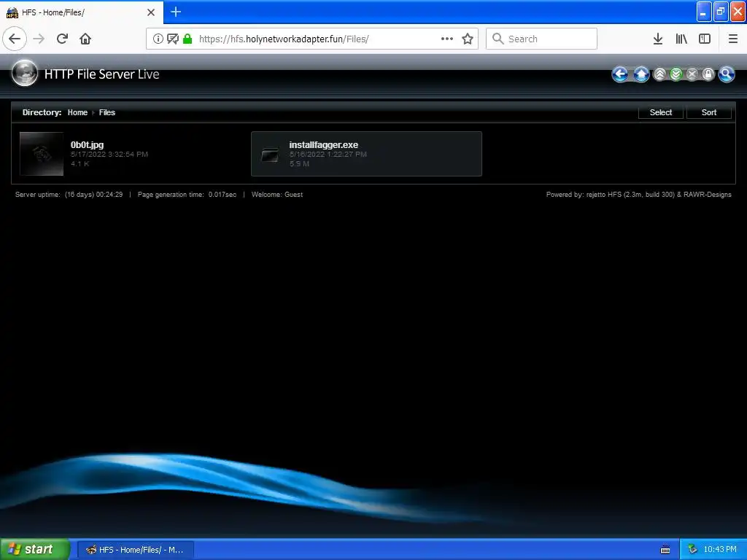Click the HTTP File Server Live logo orb
Image resolution: width=747 pixels, height=560 pixels.
(x=24, y=74)
